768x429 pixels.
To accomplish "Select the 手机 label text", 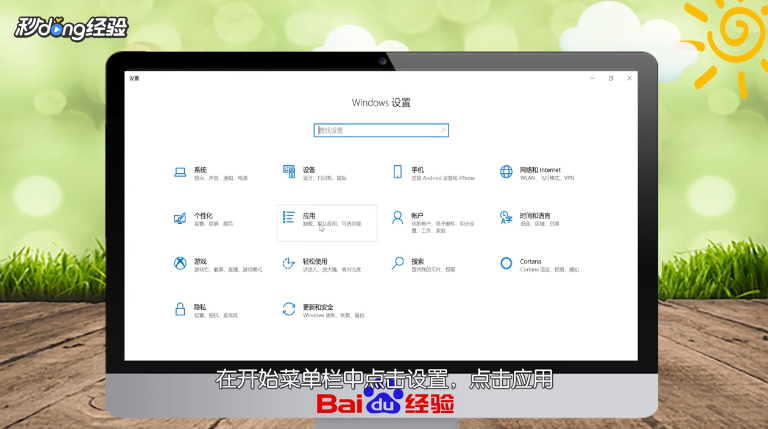I will 417,169.
